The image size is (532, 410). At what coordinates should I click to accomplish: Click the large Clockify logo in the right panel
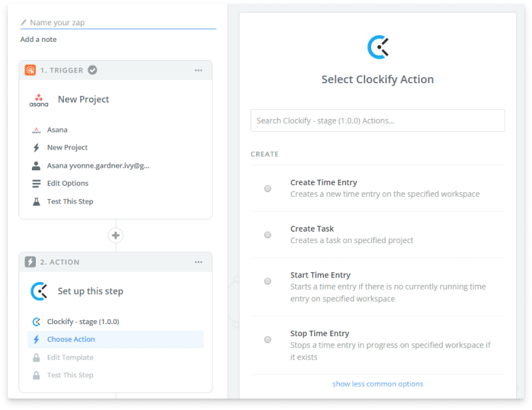[378, 47]
